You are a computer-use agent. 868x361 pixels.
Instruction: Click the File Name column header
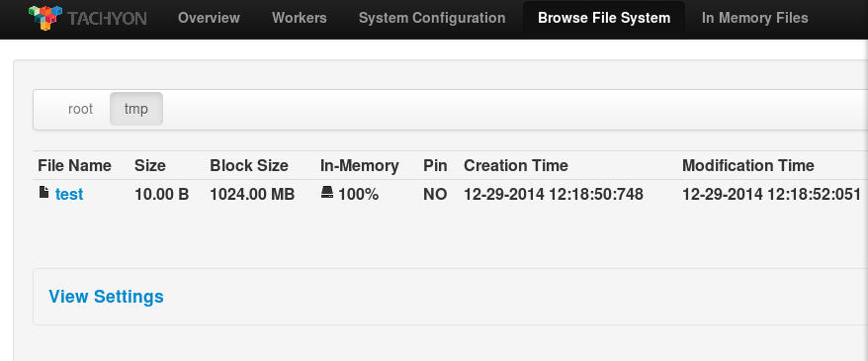click(74, 165)
